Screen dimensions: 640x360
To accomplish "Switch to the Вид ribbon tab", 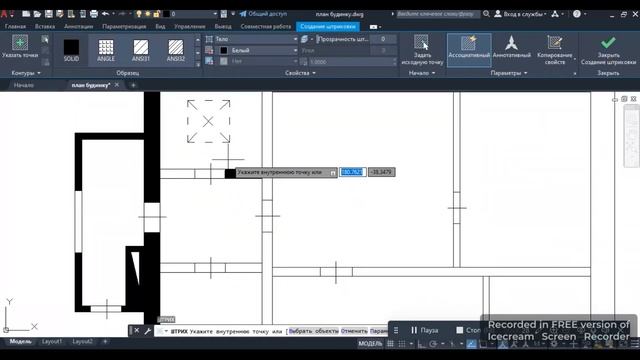I will (x=160, y=27).
